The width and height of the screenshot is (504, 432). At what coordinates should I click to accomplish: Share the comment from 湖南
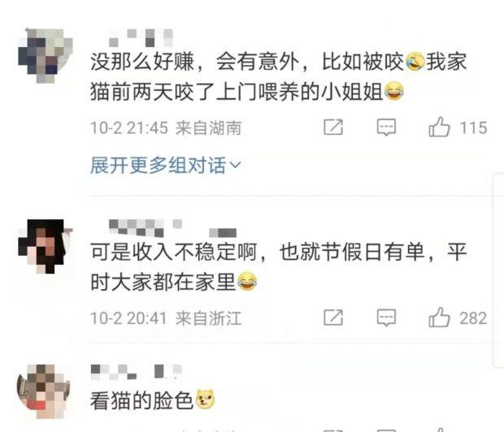coord(333,127)
